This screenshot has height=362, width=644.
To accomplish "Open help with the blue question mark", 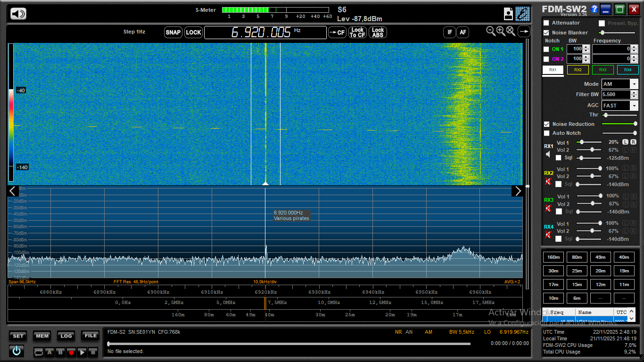I will (x=594, y=9).
